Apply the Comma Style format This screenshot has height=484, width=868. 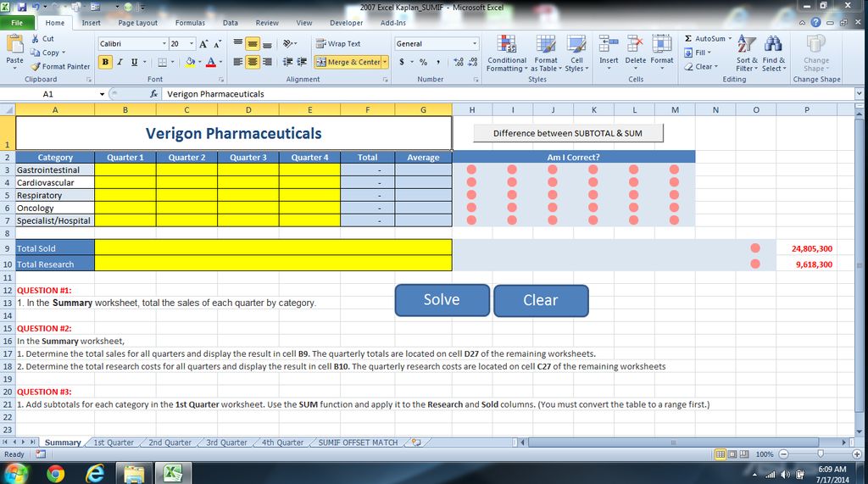click(438, 62)
